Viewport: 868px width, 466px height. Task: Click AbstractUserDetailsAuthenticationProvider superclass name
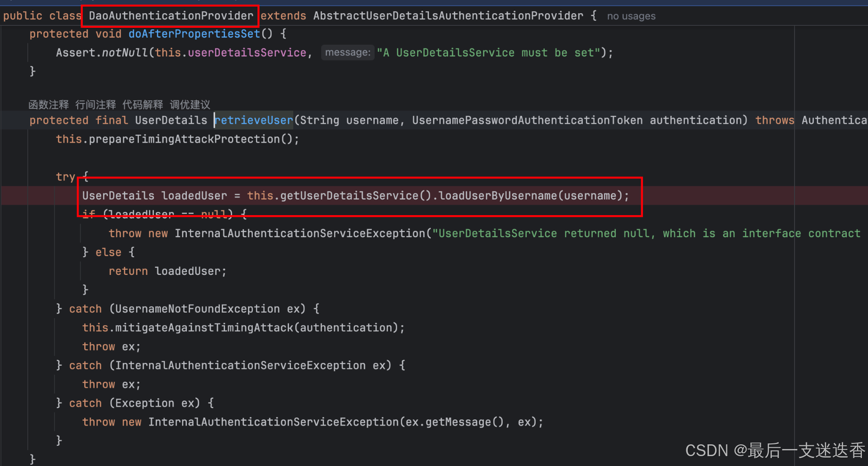coord(448,16)
